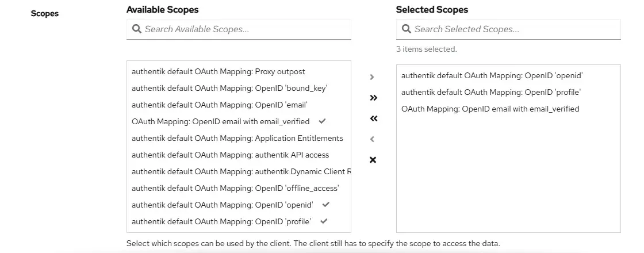Select OpenID 'openid' in Available Scopes
644x253 pixels.
239,205
